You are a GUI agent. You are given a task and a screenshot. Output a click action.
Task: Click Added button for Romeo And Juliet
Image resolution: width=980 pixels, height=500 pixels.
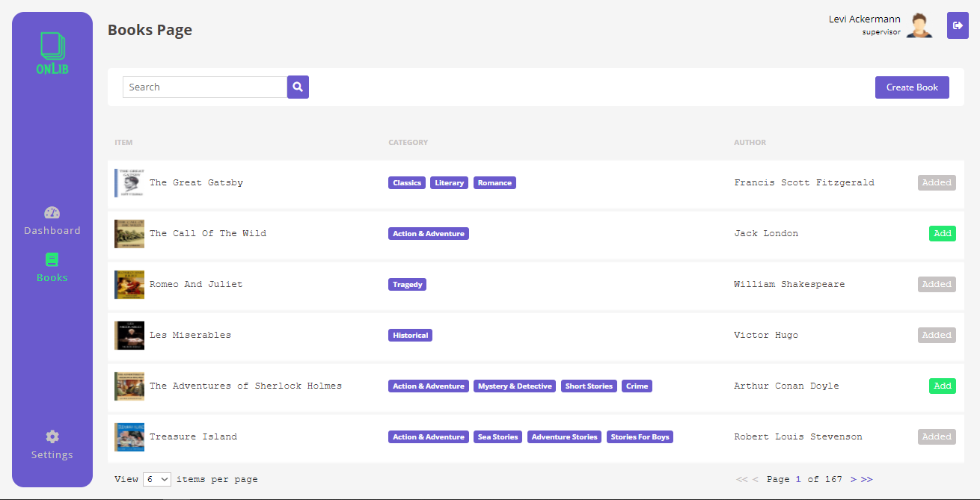pyautogui.click(x=937, y=284)
